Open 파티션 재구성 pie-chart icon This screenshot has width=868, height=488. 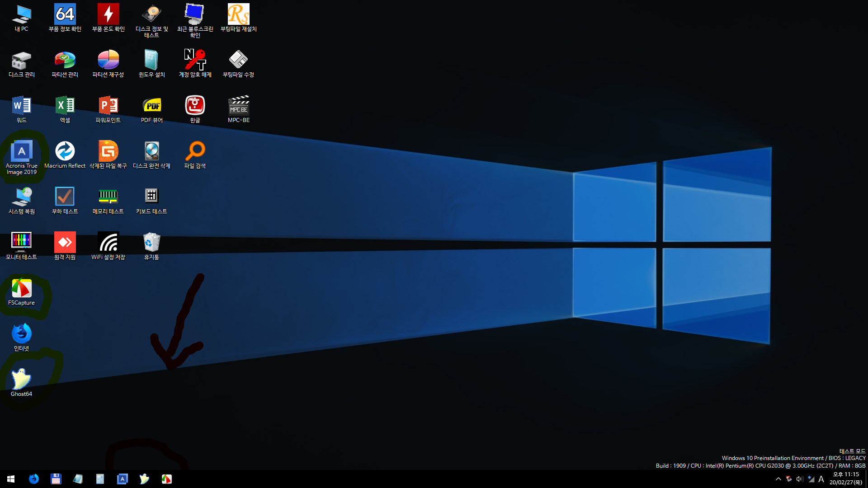[108, 64]
